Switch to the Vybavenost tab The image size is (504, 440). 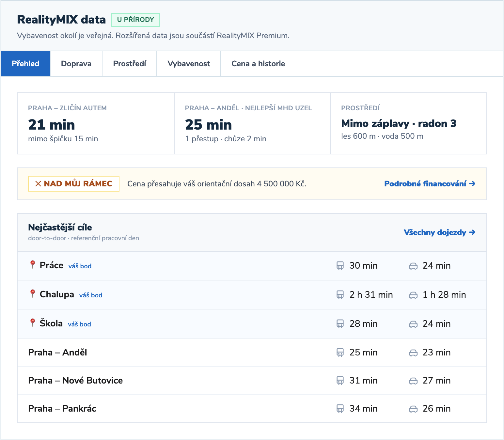point(189,64)
